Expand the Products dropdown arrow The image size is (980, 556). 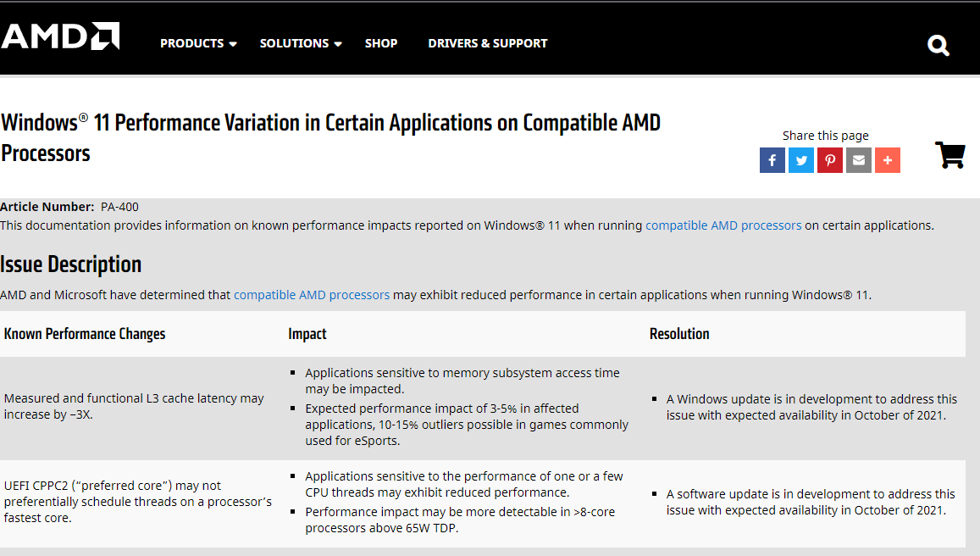click(233, 44)
